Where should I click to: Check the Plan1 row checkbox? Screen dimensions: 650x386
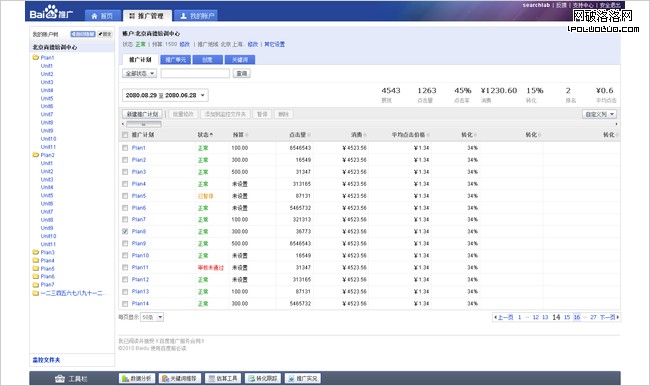click(125, 148)
